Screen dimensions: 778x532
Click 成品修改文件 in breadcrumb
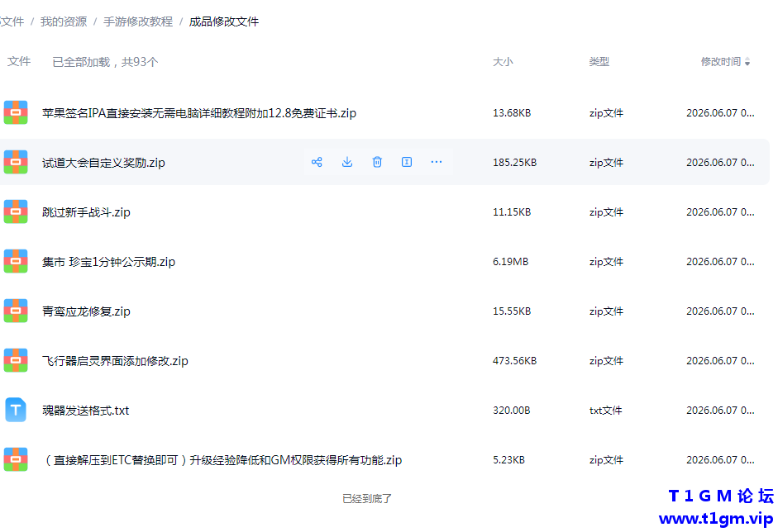[x=224, y=21]
